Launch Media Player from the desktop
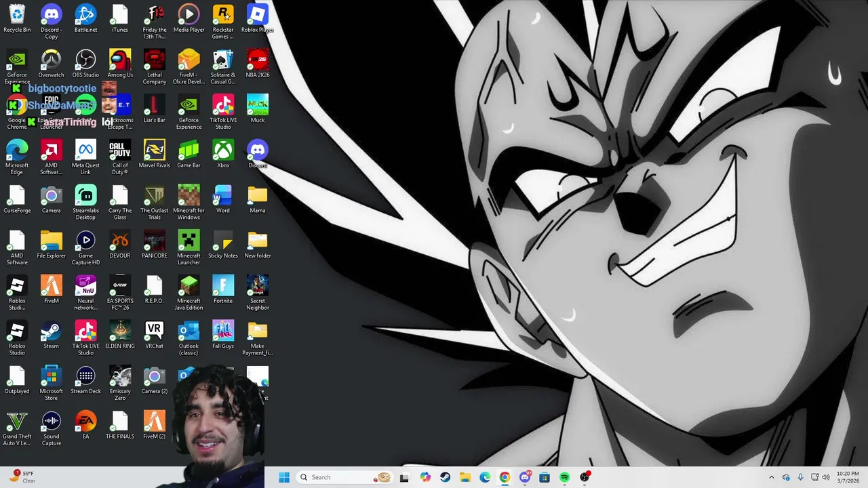Image resolution: width=868 pixels, height=488 pixels. point(189,19)
